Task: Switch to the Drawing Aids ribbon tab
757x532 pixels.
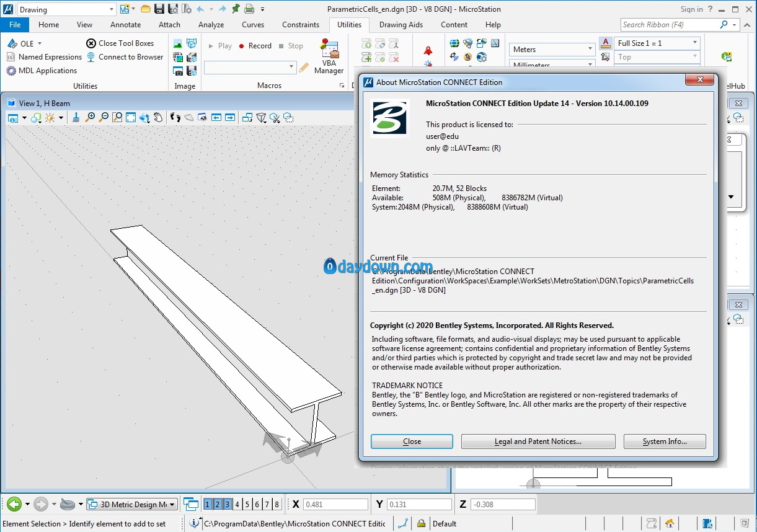Action: point(401,25)
